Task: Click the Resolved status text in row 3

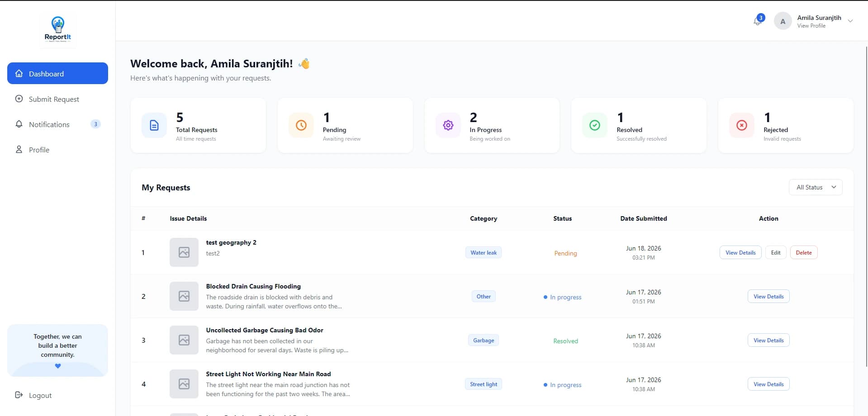Action: [565, 341]
